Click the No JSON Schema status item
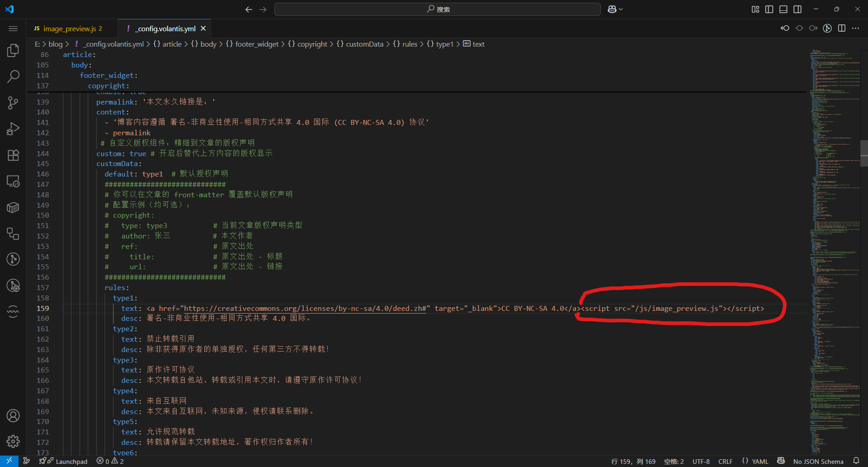The height and width of the screenshot is (467, 868). (x=818, y=461)
